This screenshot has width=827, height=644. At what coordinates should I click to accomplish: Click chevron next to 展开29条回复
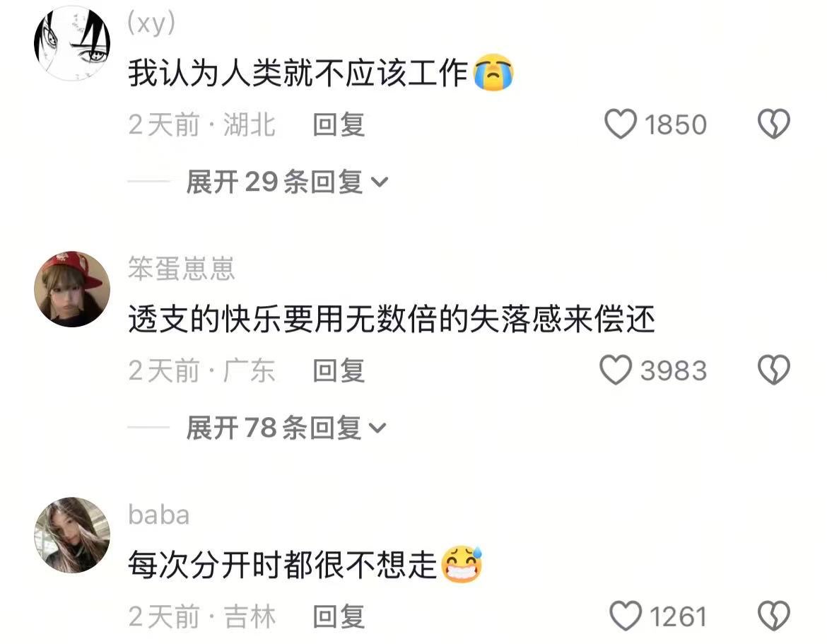click(380, 182)
